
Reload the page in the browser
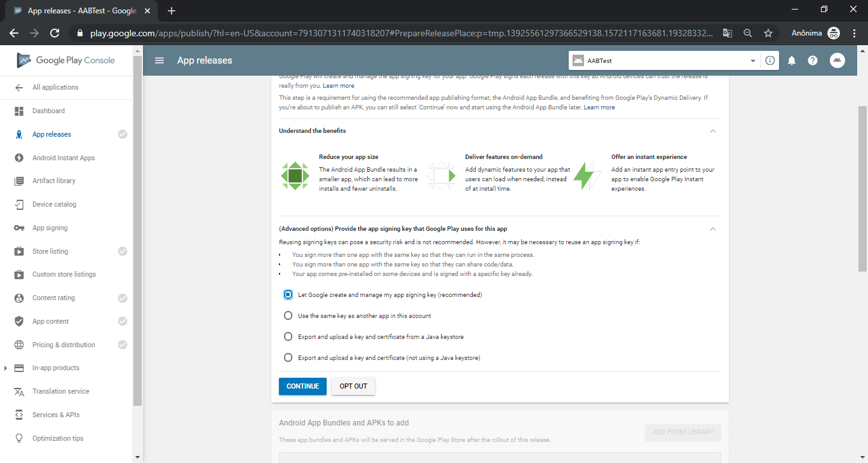(x=55, y=33)
